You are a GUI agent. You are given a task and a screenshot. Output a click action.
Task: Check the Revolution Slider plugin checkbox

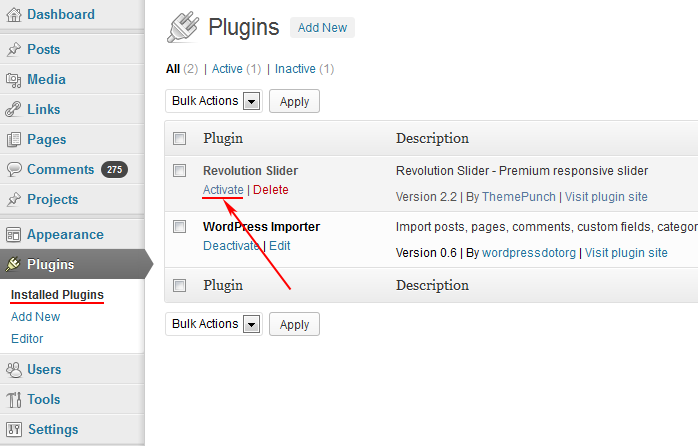coord(180,171)
